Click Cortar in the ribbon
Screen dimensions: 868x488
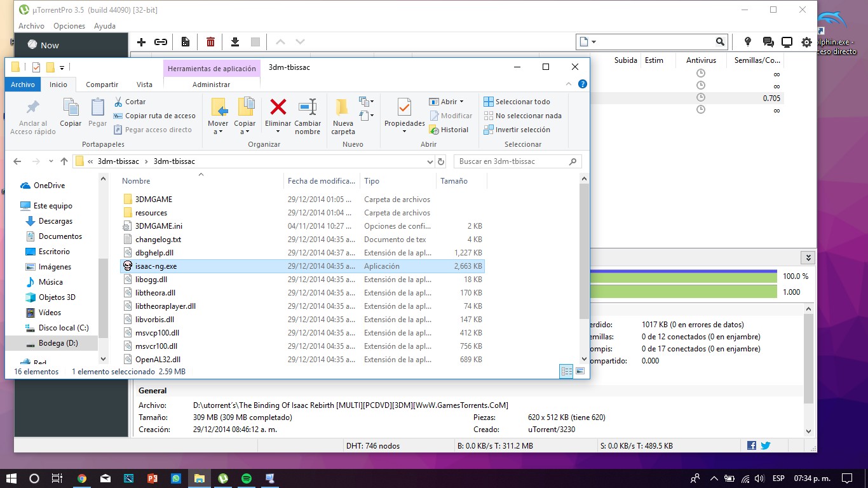pos(130,102)
